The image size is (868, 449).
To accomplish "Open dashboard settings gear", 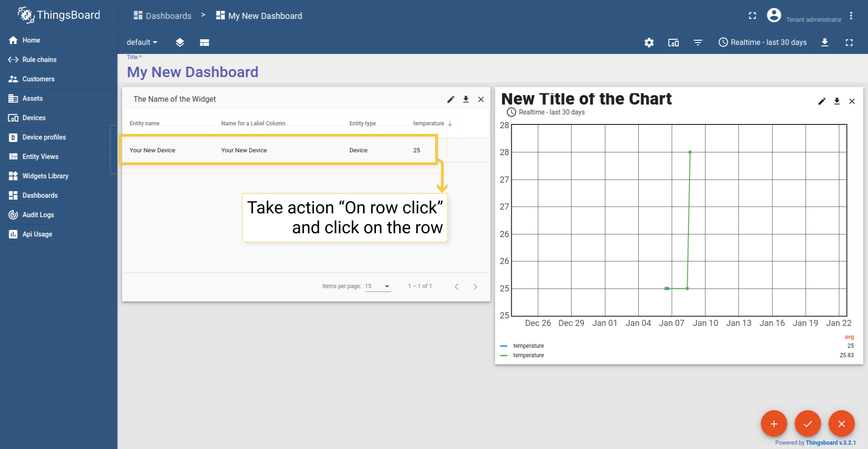I will pyautogui.click(x=649, y=43).
